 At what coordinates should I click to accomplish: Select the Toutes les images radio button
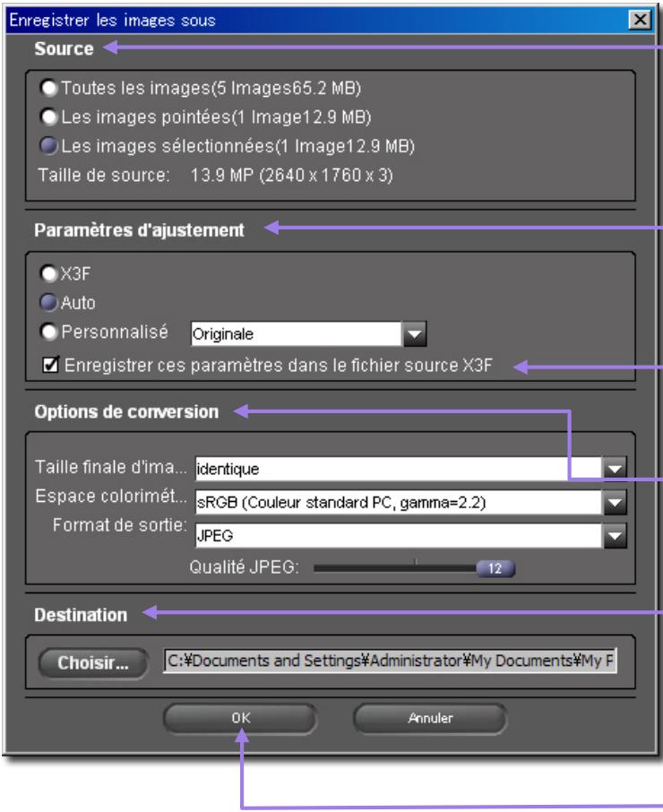48,88
